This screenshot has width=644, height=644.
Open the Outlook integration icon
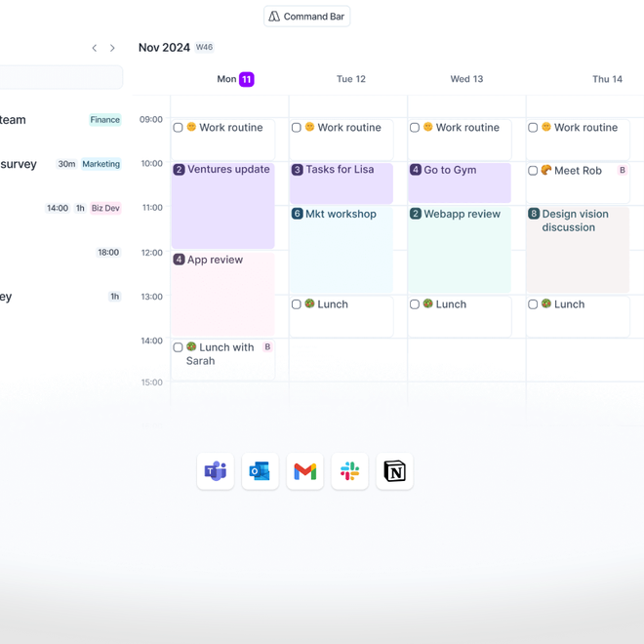(x=260, y=471)
